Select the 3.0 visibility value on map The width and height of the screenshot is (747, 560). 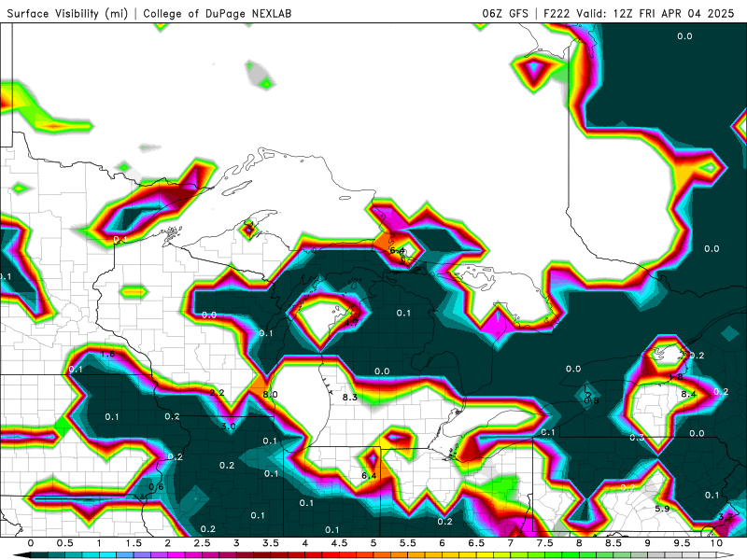(x=228, y=427)
